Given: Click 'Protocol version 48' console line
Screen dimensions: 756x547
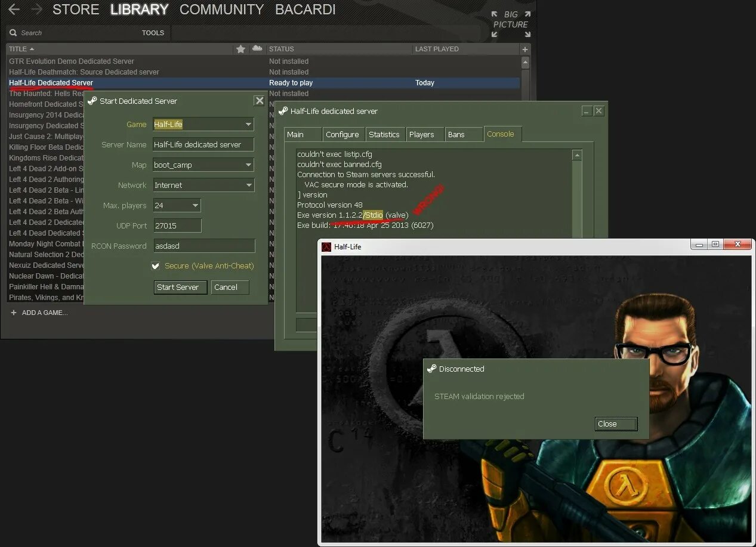Looking at the screenshot, I should tap(329, 205).
